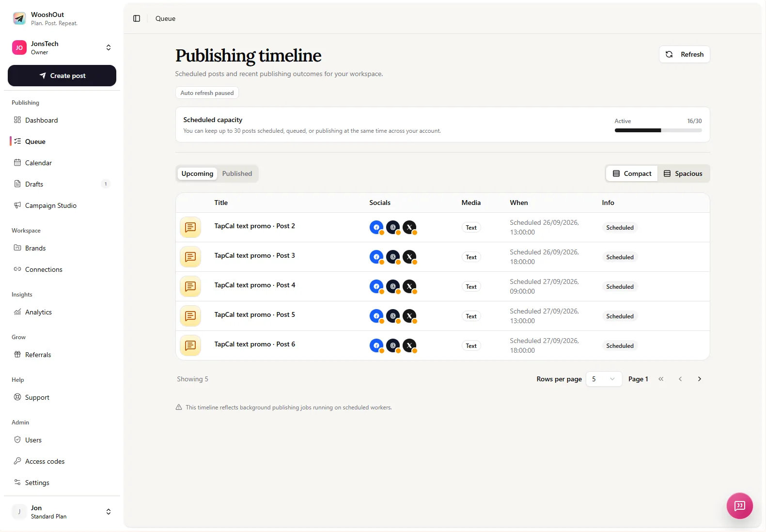766x532 pixels.
Task: Open the floating feedback chat button
Action: pos(739,506)
